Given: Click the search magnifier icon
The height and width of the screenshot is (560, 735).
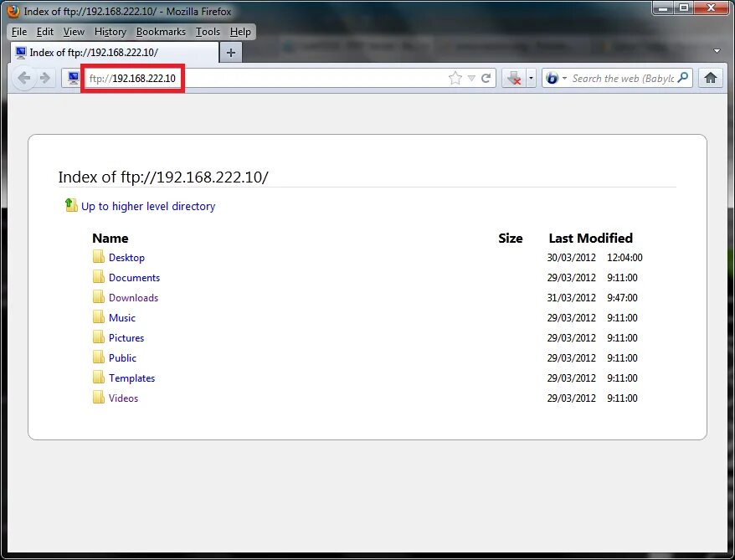Looking at the screenshot, I should [x=683, y=77].
